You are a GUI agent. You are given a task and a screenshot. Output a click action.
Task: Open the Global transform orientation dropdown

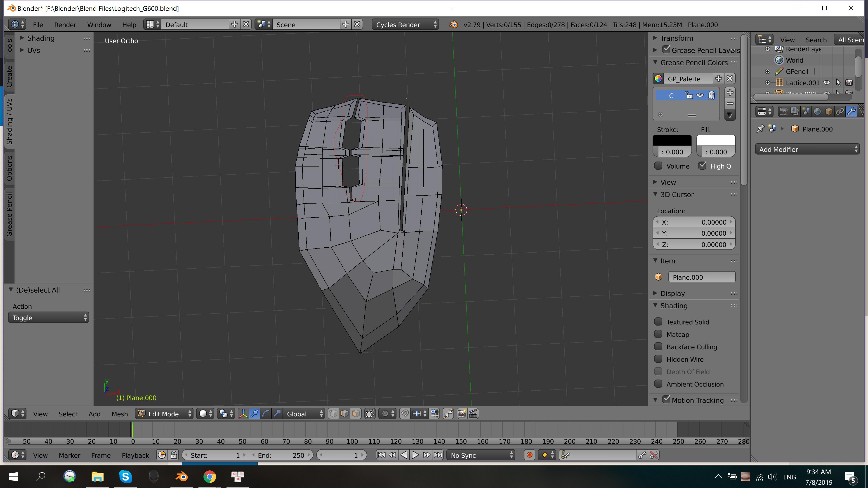click(303, 414)
